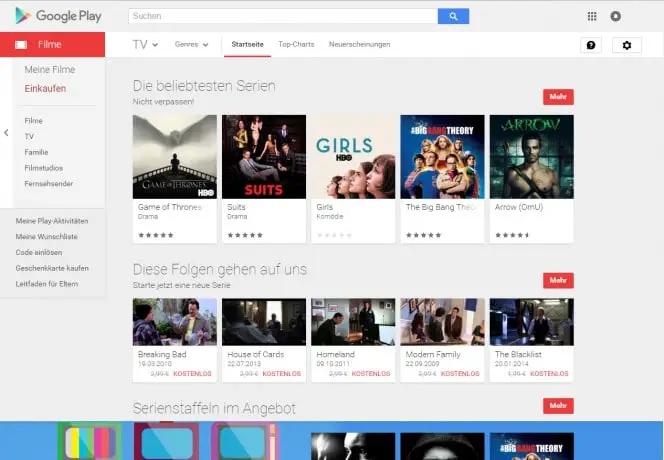Open House of Cards episode thumbnail
The height and width of the screenshot is (460, 664).
264,322
